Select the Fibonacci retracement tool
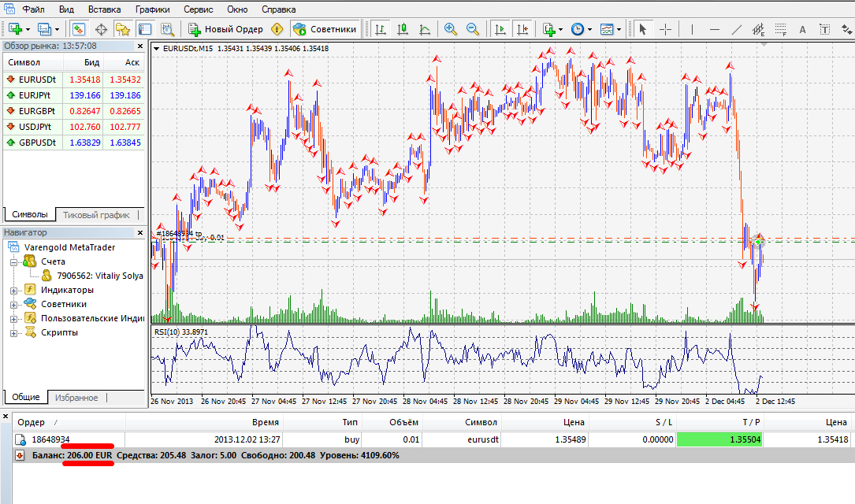This screenshot has width=855, height=504. [x=780, y=29]
